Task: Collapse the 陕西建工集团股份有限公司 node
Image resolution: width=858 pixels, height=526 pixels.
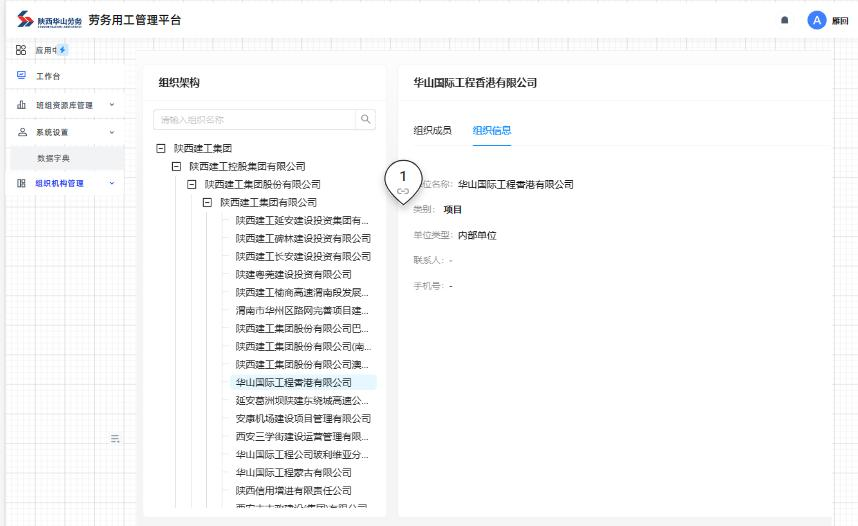Action: tap(192, 184)
